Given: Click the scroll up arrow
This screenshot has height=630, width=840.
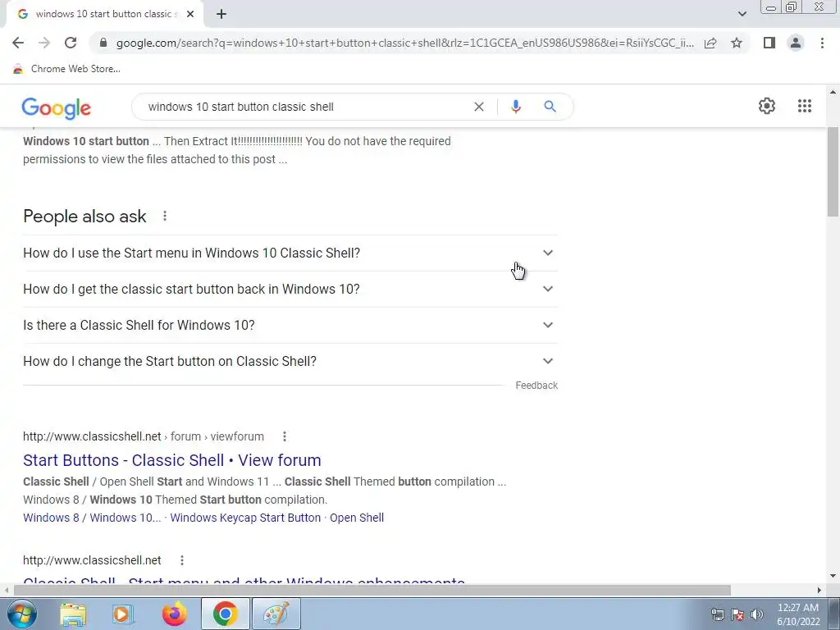Looking at the screenshot, I should (x=833, y=92).
